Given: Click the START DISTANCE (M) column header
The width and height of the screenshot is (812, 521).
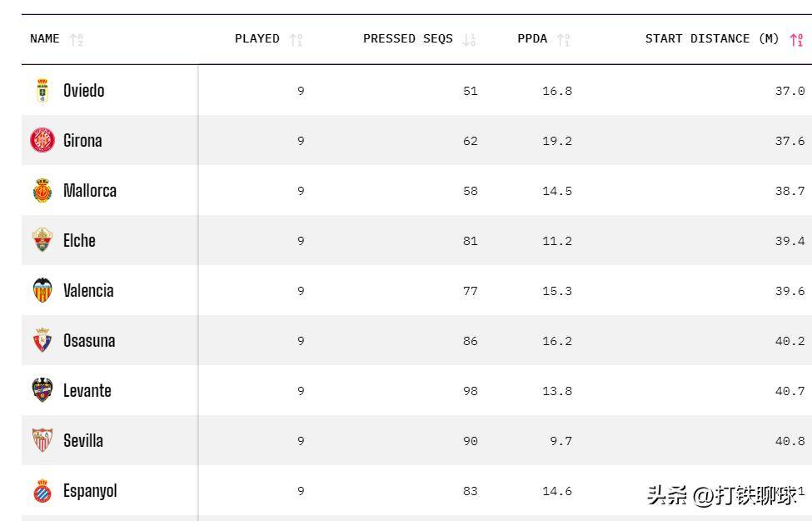Looking at the screenshot, I should [x=712, y=39].
